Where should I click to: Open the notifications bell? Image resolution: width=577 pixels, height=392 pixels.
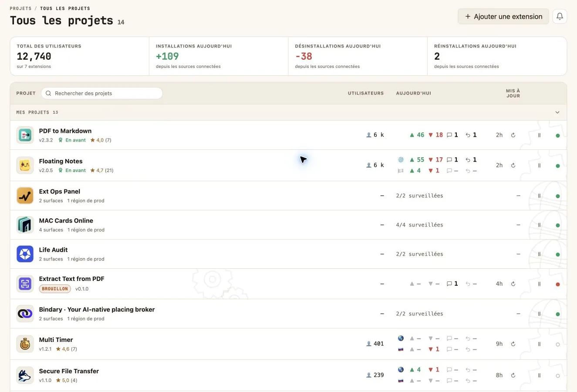560,17
